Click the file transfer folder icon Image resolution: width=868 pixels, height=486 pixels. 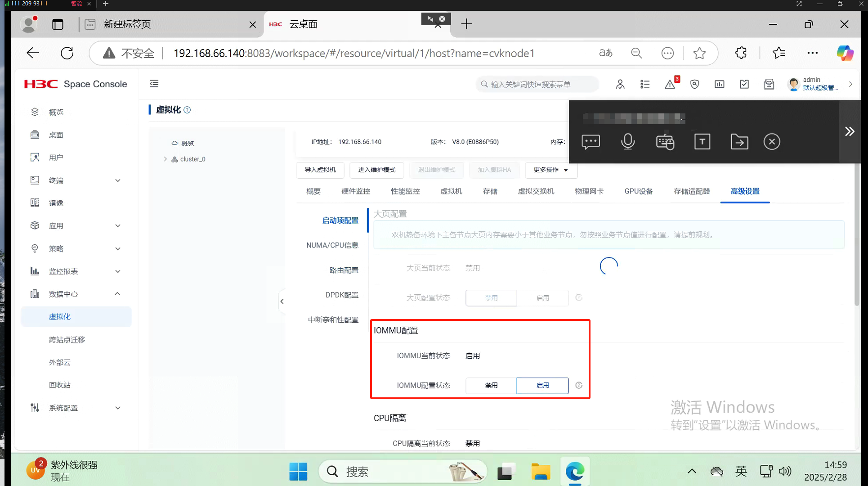click(739, 142)
